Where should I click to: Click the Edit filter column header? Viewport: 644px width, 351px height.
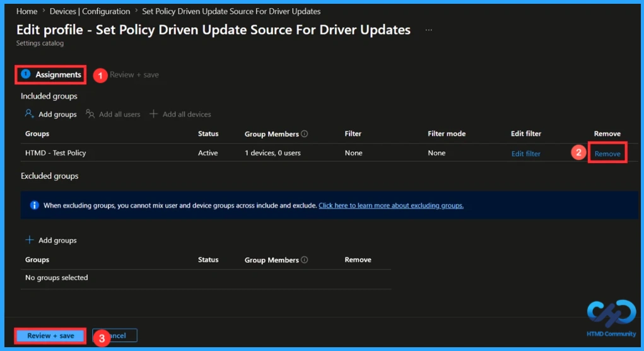pos(525,134)
